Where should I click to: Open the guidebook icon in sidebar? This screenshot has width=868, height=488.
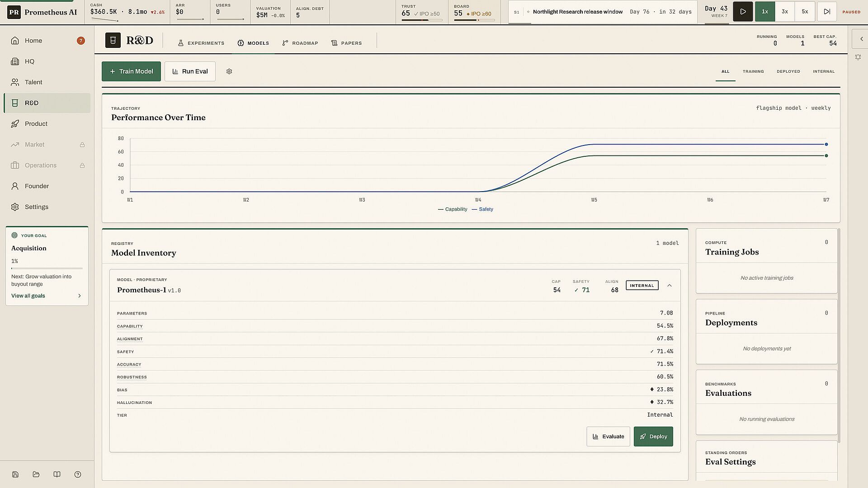(x=57, y=474)
